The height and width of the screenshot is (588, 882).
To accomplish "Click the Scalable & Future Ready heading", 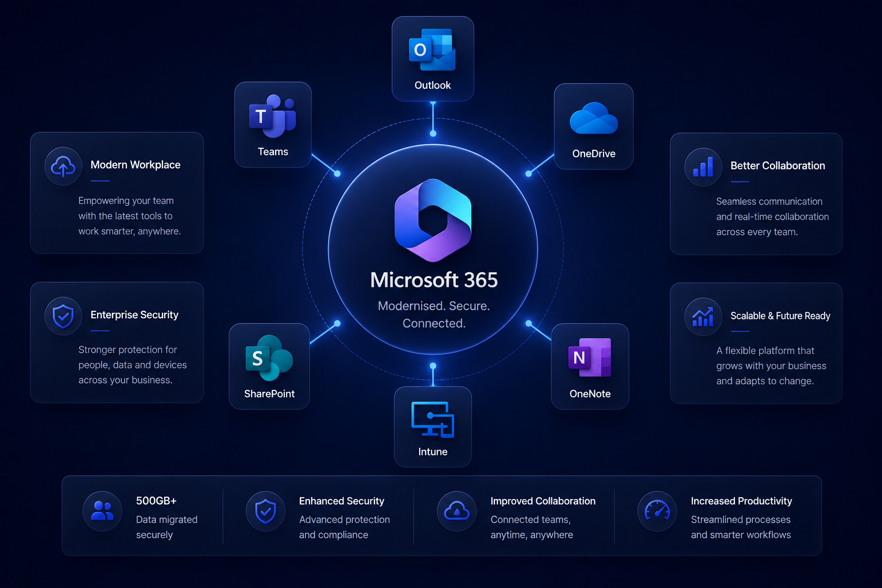I will (780, 316).
